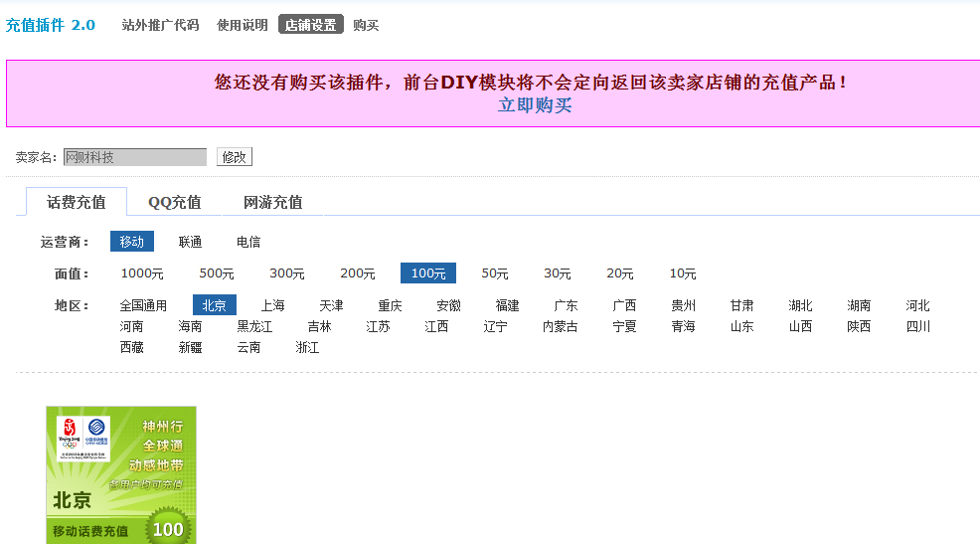Select 湖北 region

coord(800,305)
